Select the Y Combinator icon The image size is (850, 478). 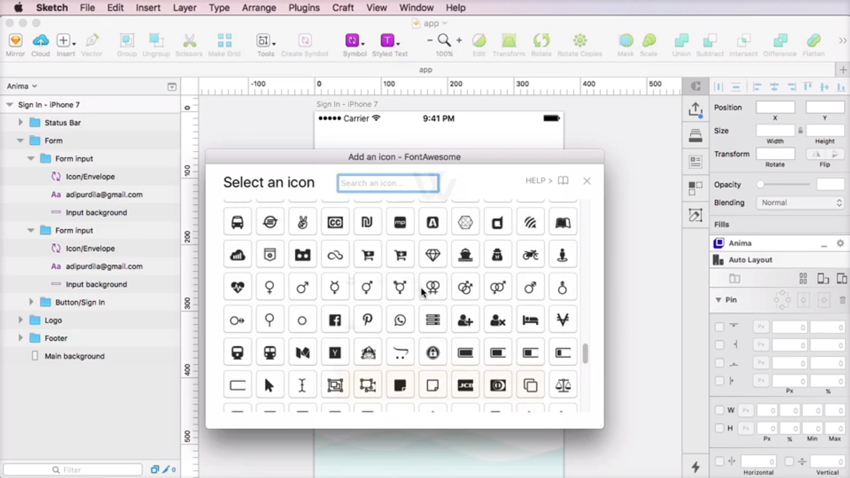tap(335, 353)
